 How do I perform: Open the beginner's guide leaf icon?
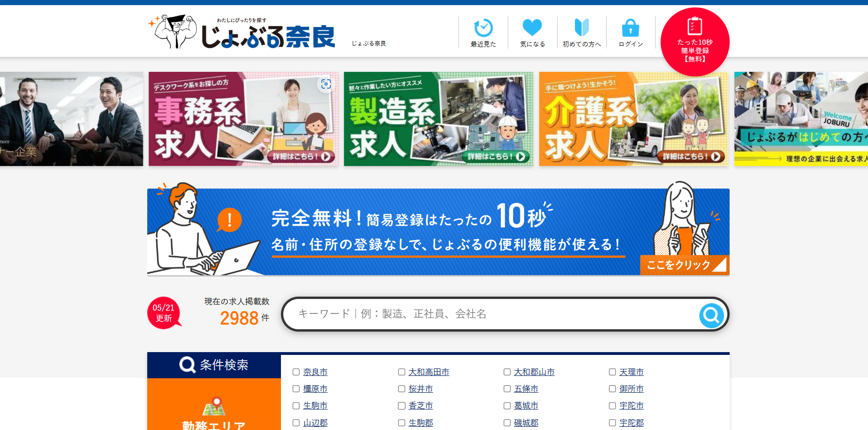(x=581, y=28)
